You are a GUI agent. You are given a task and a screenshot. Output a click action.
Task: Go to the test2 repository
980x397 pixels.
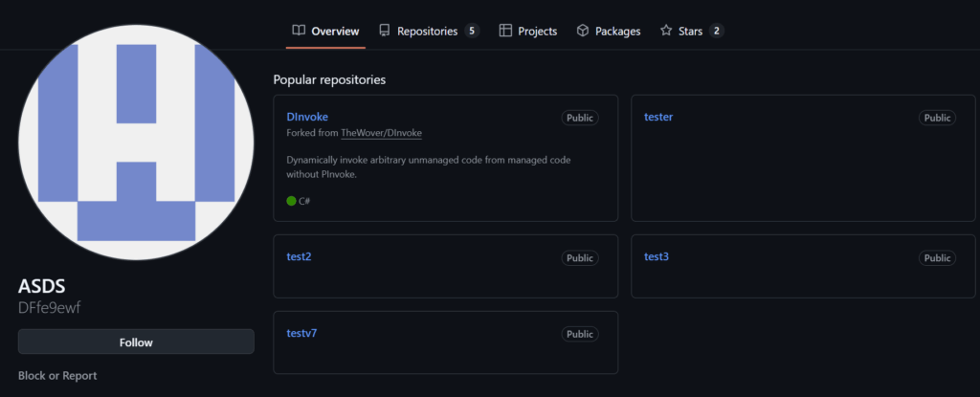click(299, 256)
